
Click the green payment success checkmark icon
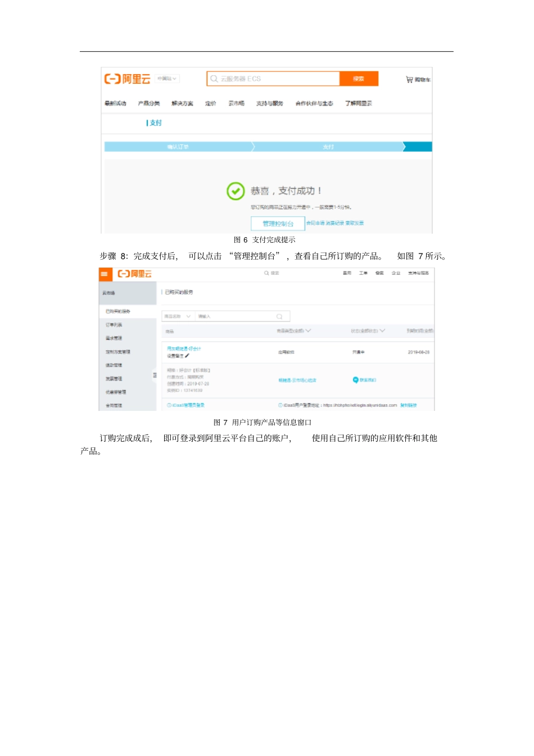click(x=236, y=191)
